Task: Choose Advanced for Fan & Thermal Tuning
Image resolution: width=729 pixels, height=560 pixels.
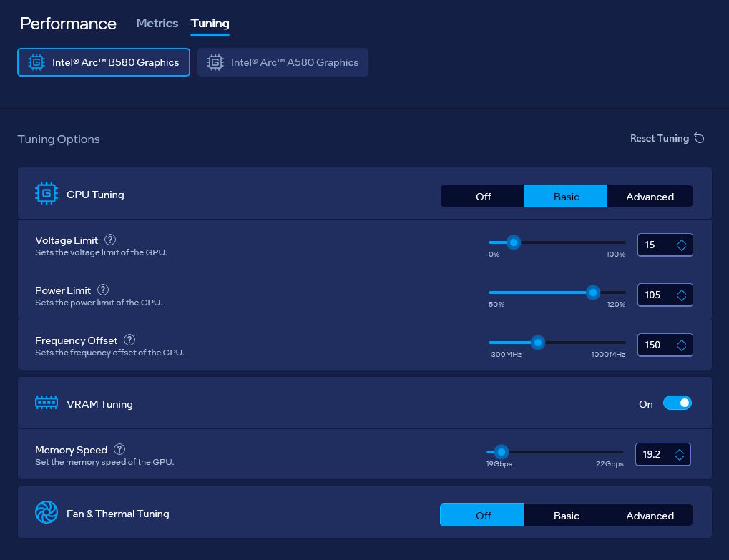Action: 650,515
